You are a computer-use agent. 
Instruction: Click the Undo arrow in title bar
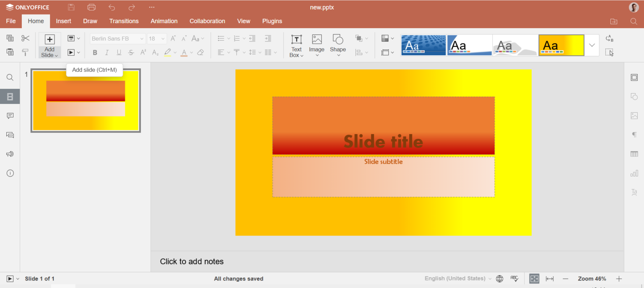[x=112, y=8]
